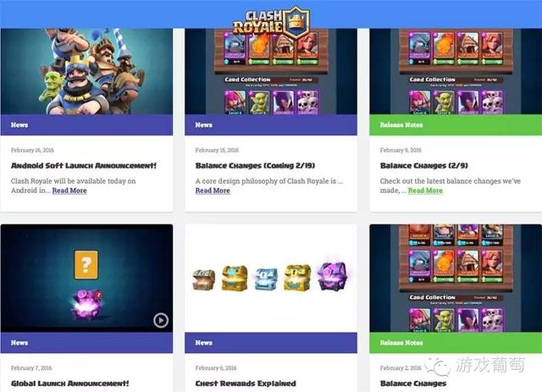Image resolution: width=542 pixels, height=392 pixels.
Task: Select the wooden chest icon
Action: (203, 279)
